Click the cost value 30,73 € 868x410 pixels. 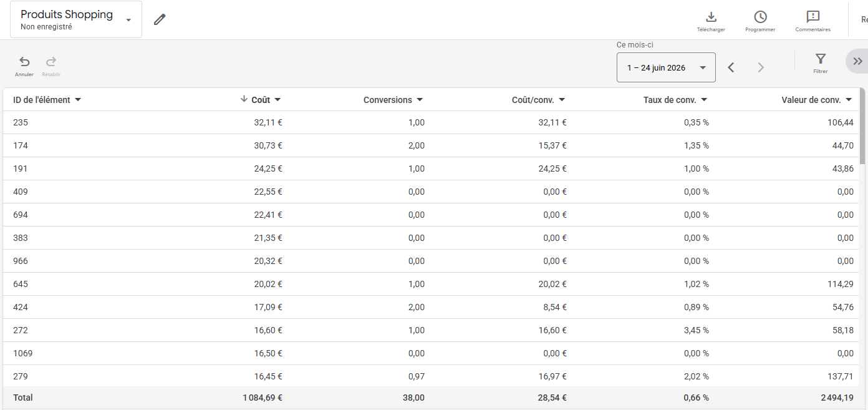point(268,145)
